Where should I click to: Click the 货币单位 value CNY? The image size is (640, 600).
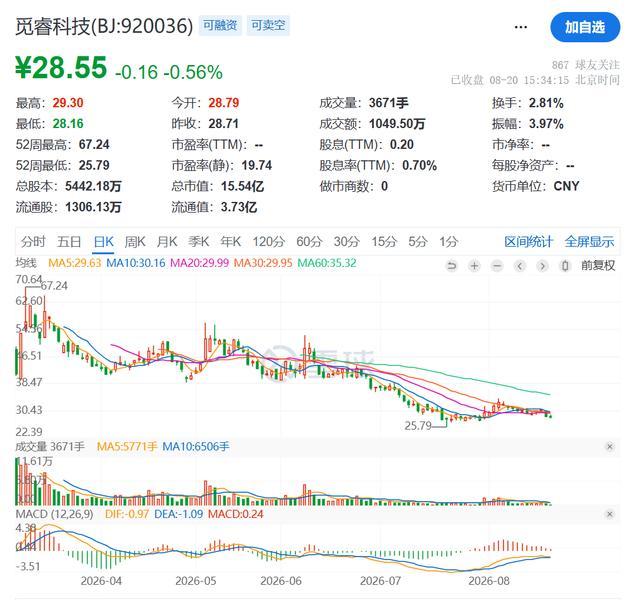pyautogui.click(x=567, y=186)
